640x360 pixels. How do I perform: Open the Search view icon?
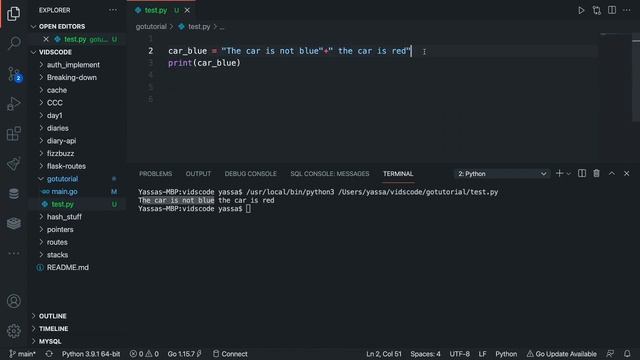[x=13, y=43]
